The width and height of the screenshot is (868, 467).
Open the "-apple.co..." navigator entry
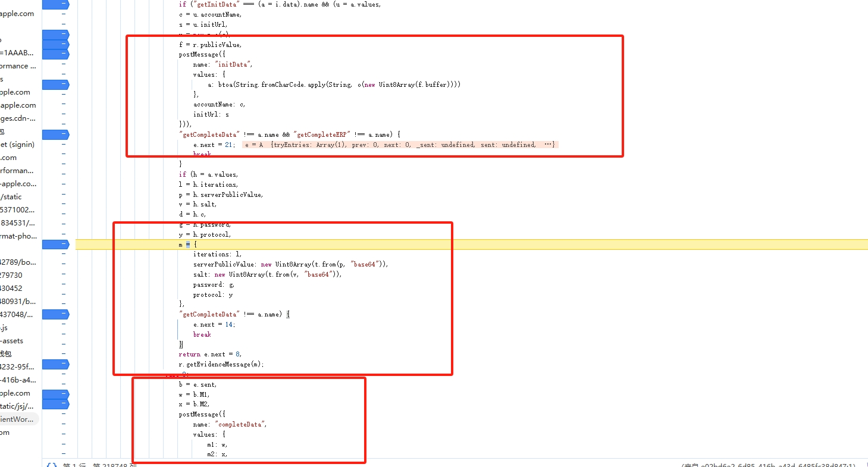pyautogui.click(x=18, y=184)
